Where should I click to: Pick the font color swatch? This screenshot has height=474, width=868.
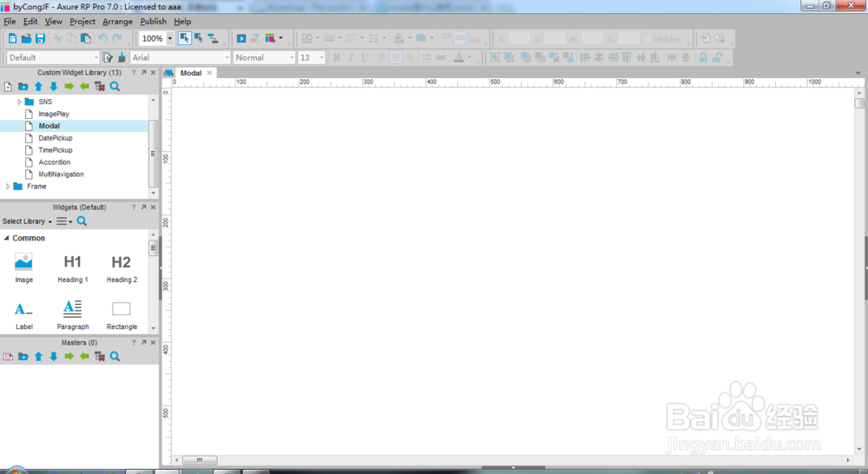[458, 57]
